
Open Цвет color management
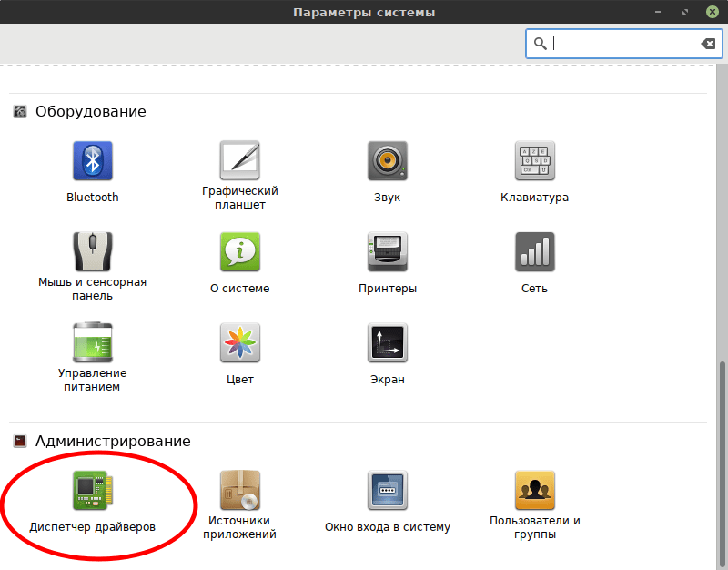(x=240, y=344)
